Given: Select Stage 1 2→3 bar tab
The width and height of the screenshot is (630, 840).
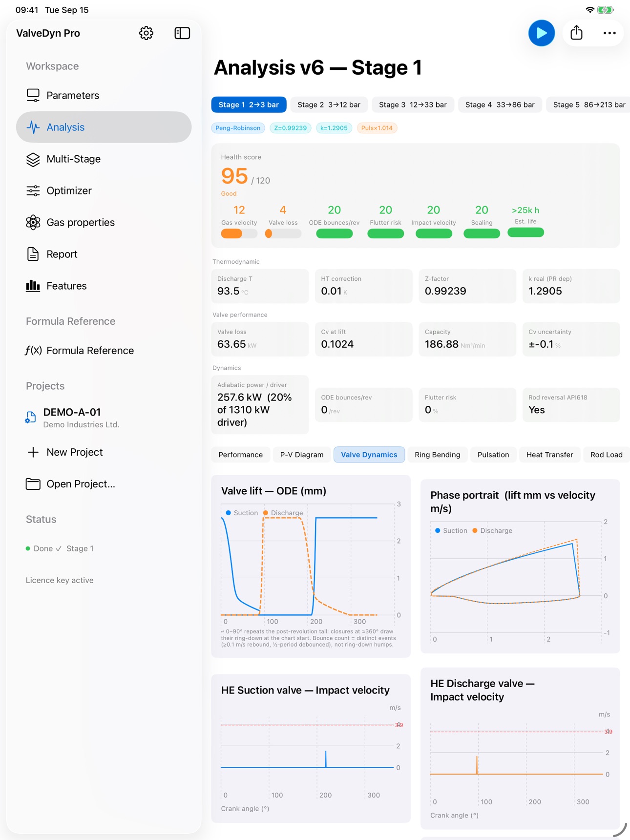Looking at the screenshot, I should click(249, 105).
